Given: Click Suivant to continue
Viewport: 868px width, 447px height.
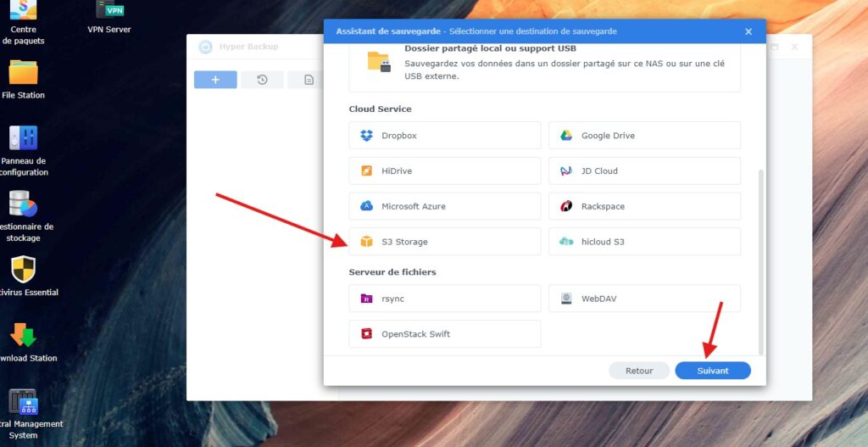Looking at the screenshot, I should pos(713,371).
